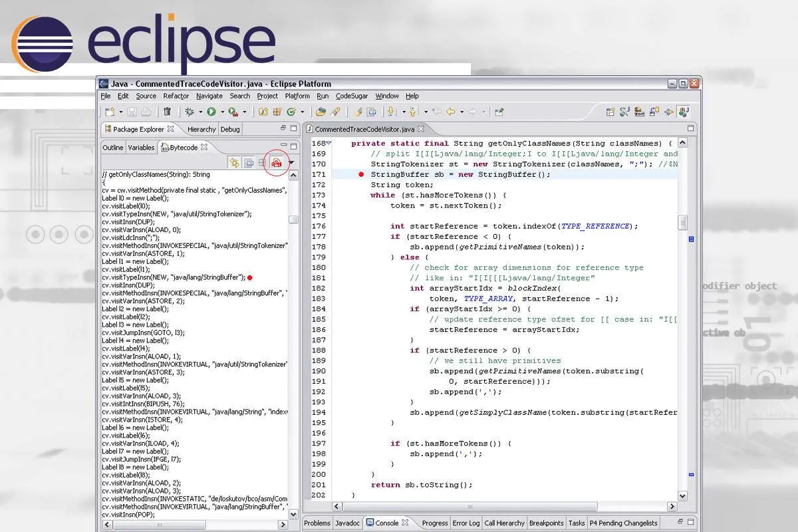This screenshot has height=532, width=798.
Task: Open the Bytecode view menu triangle
Action: [x=291, y=162]
